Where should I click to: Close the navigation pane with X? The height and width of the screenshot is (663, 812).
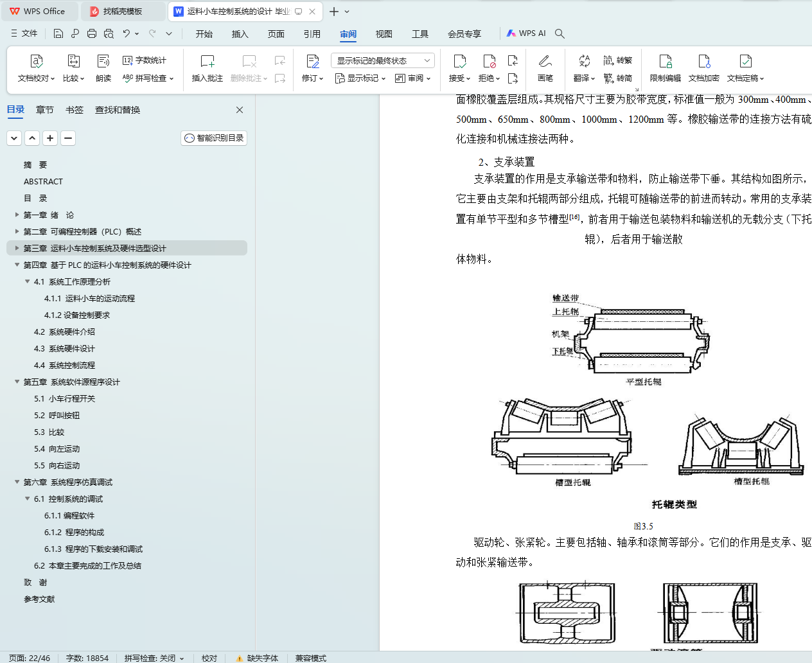(240, 110)
